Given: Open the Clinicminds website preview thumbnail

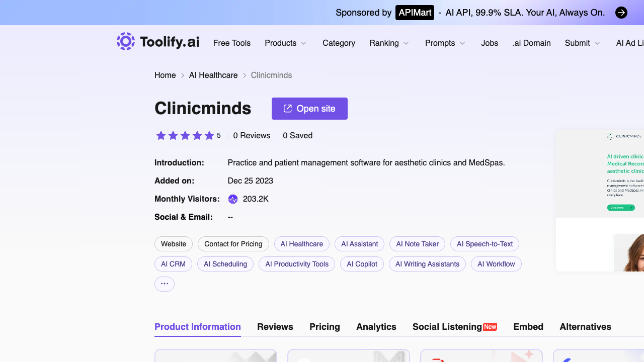Looking at the screenshot, I should point(600,201).
